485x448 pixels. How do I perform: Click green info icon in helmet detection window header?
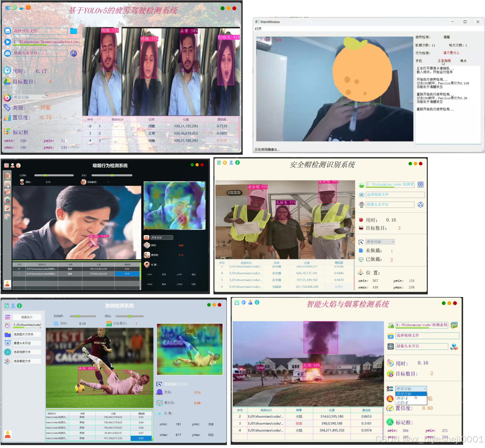237,163
